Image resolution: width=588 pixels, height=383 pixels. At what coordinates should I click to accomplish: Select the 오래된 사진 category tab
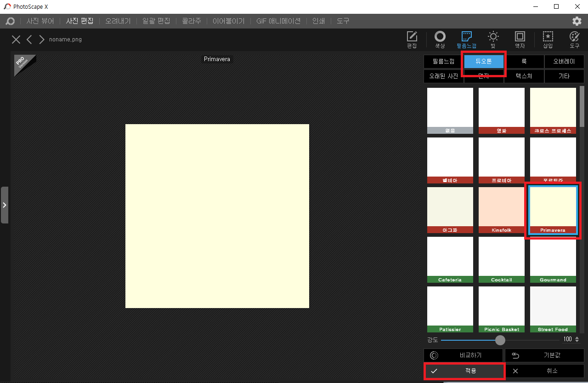443,76
